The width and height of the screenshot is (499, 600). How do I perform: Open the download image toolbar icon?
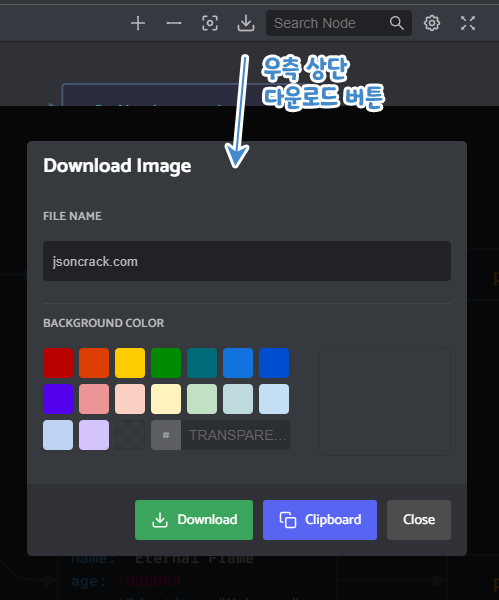(x=246, y=23)
